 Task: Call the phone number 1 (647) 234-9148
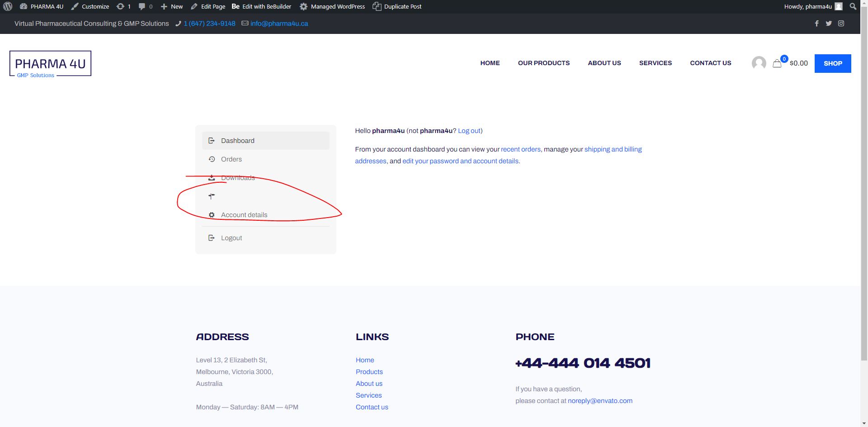[x=209, y=24]
